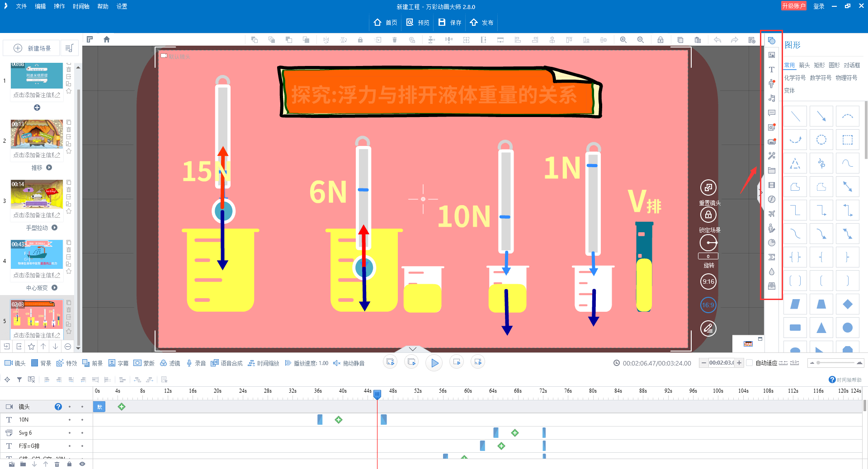Open the 文件 menu
Image resolution: width=868 pixels, height=469 pixels.
tap(21, 6)
